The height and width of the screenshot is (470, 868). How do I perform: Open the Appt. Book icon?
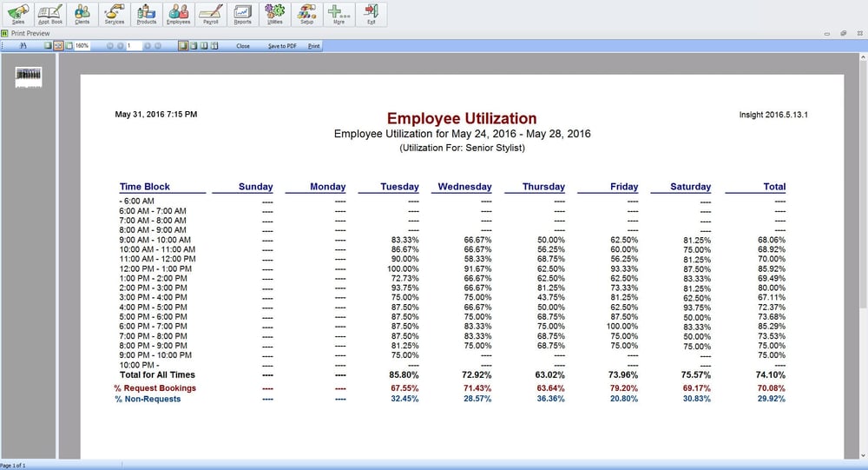coord(49,14)
